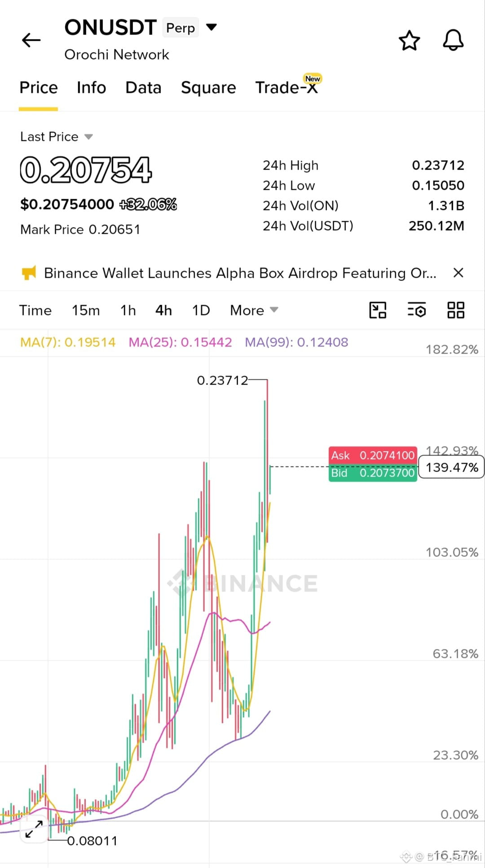Open the ONUSDT Perp pair dropdown arrow
Screen dimensions: 485x868
(211, 27)
